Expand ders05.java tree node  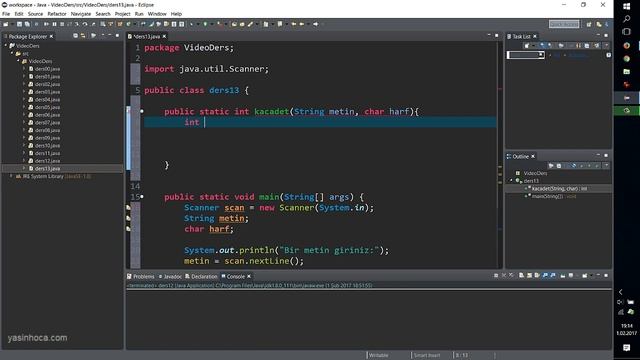[24, 107]
